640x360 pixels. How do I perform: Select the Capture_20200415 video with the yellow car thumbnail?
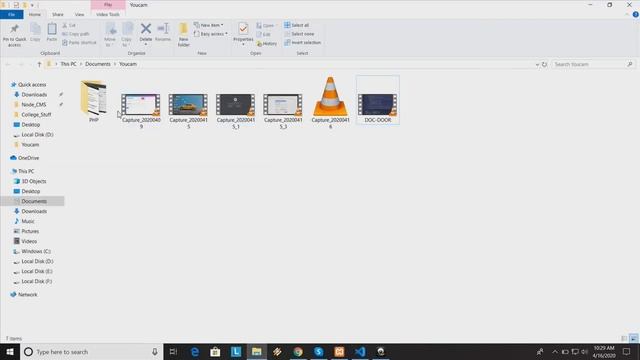(188, 110)
